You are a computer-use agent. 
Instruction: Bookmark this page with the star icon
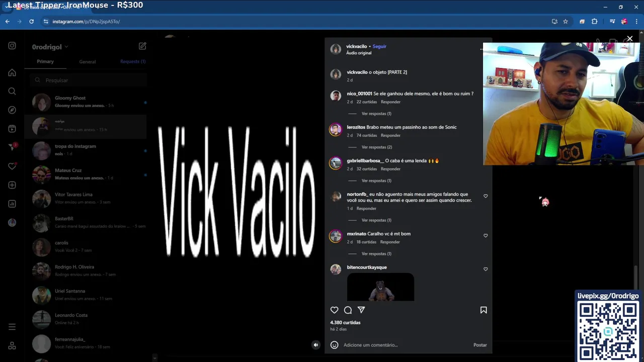[x=566, y=22]
